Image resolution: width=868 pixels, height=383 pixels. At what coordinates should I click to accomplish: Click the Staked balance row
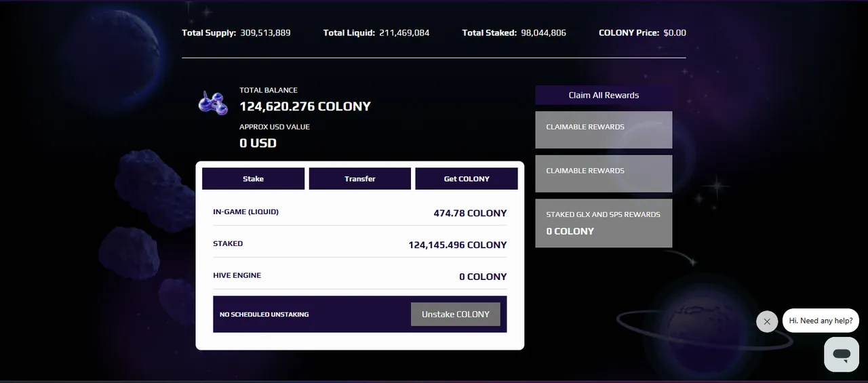pos(360,244)
